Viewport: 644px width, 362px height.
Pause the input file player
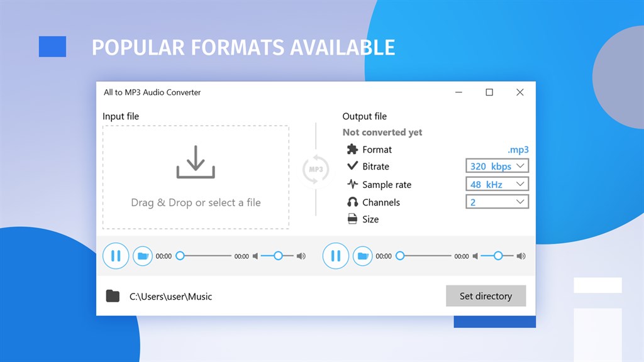coord(116,256)
